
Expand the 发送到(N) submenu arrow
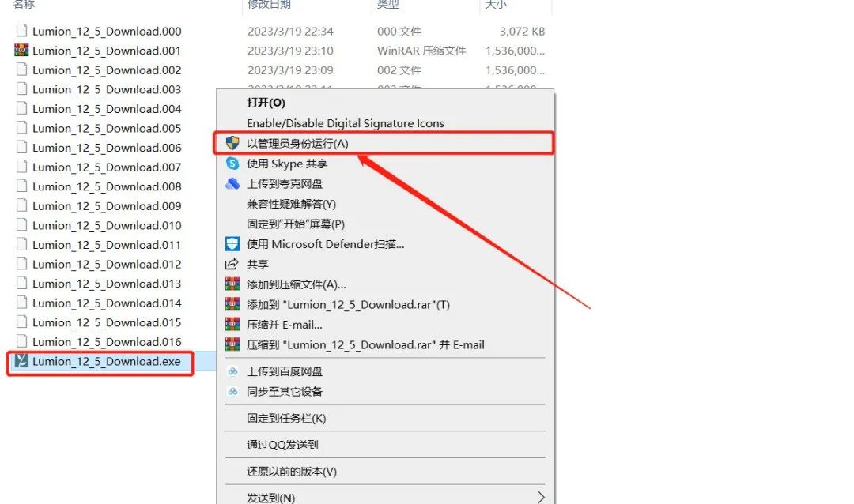click(542, 497)
